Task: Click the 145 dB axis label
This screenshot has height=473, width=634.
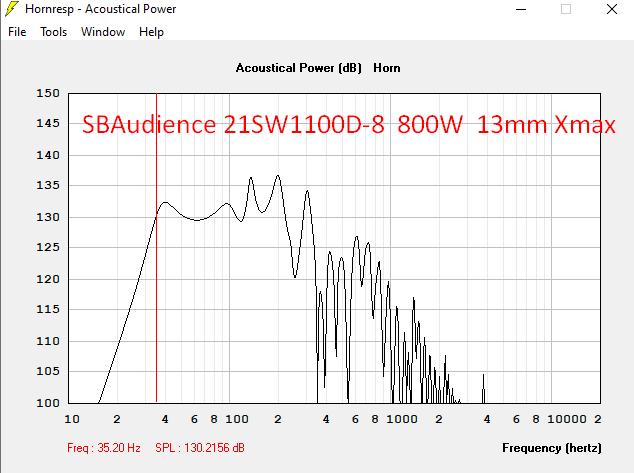Action: coord(48,123)
